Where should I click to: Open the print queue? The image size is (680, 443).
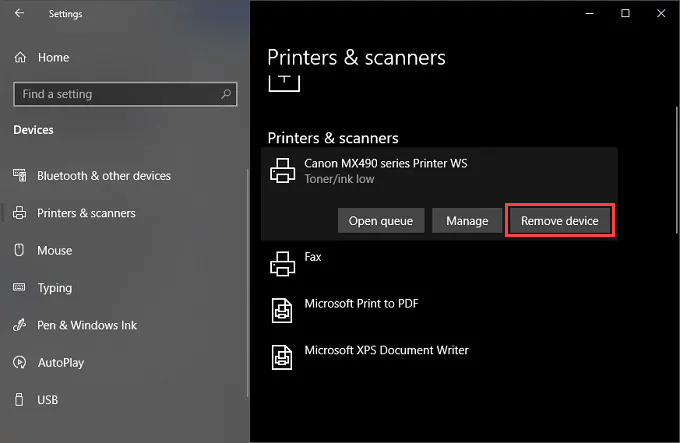(381, 221)
